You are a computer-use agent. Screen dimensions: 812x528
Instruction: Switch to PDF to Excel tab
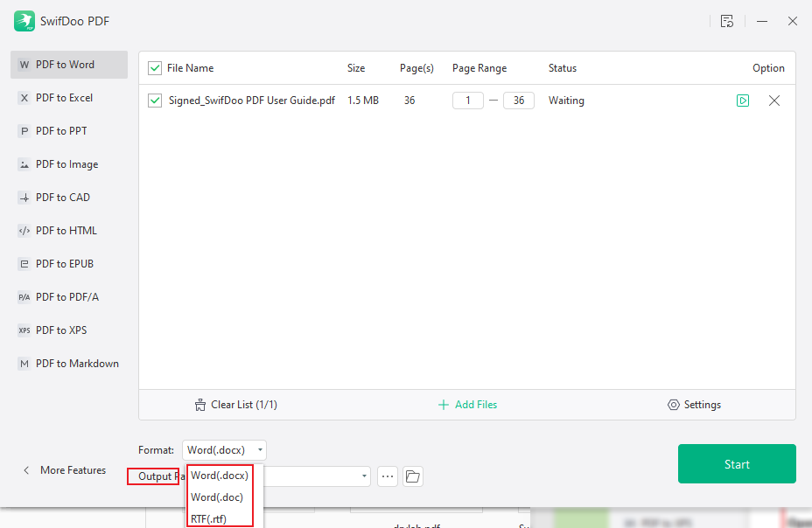(69, 98)
